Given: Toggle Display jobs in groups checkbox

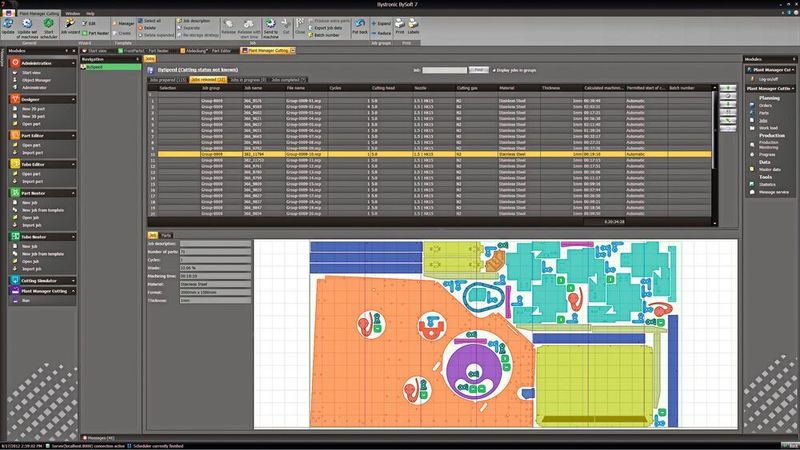Looking at the screenshot, I should (x=494, y=70).
